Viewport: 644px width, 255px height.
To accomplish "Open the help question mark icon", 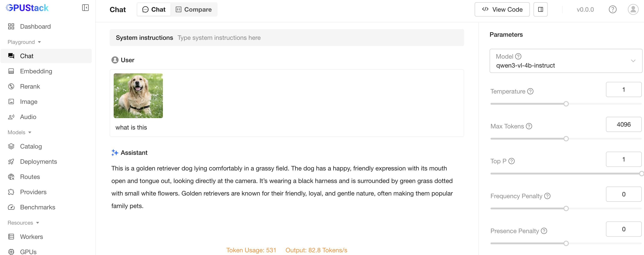I will (x=612, y=9).
